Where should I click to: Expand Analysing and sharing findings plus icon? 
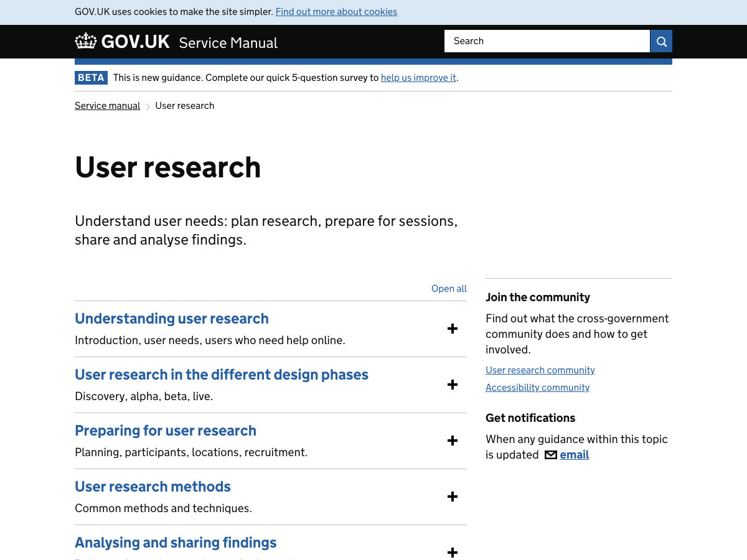[453, 553]
